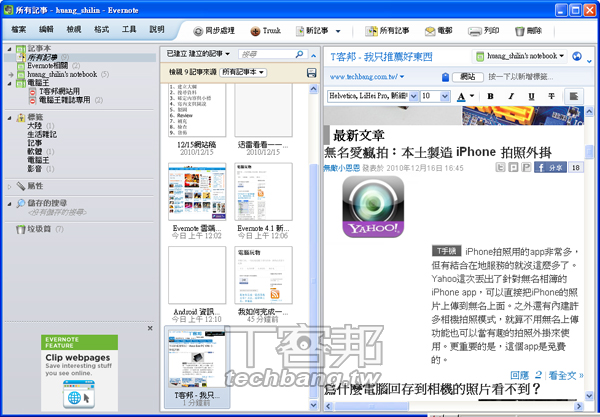Open the 垃圾筒 trash
The height and width of the screenshot is (417, 600).
(39, 229)
